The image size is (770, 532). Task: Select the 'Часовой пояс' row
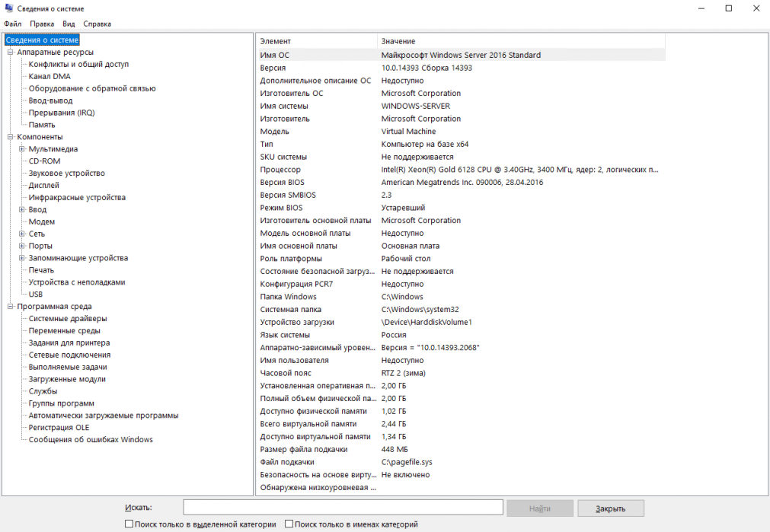[461, 373]
